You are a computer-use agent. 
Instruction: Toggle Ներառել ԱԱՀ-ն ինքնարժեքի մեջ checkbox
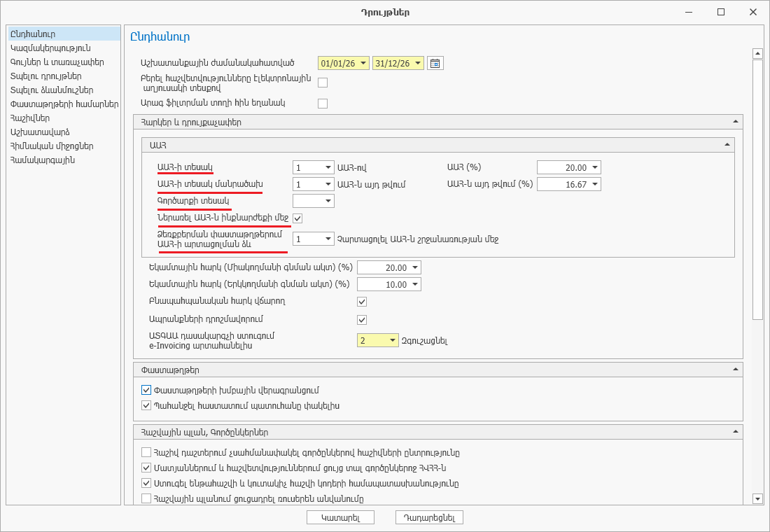click(x=297, y=218)
